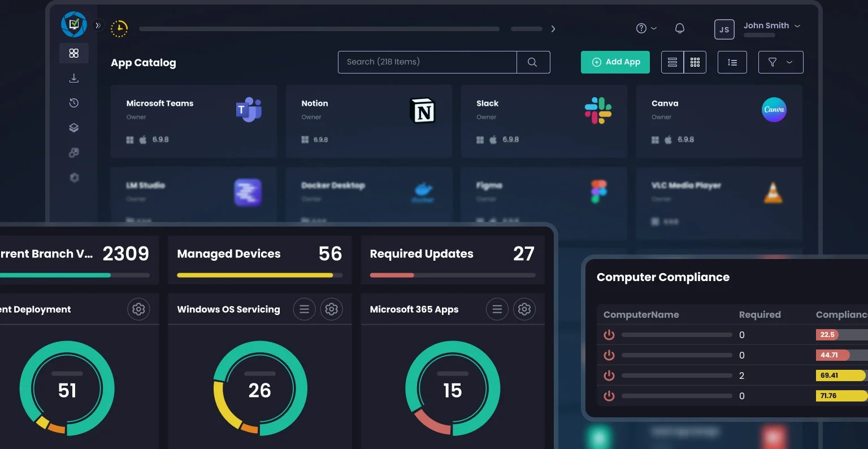Open Microsoft 365 Apps list menu icon

coord(497,309)
